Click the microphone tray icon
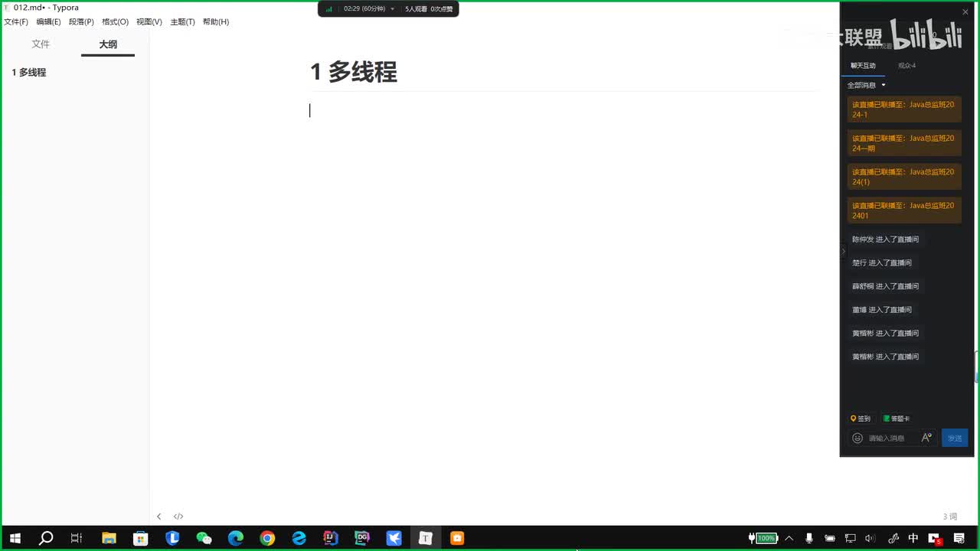Image resolution: width=980 pixels, height=551 pixels. (x=809, y=538)
